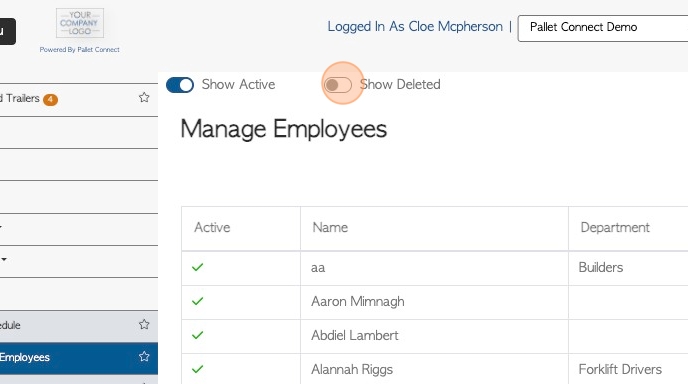Click Abdiel Lambert's active checkmark icon
Viewport: 688px width, 384px height.
pos(197,335)
